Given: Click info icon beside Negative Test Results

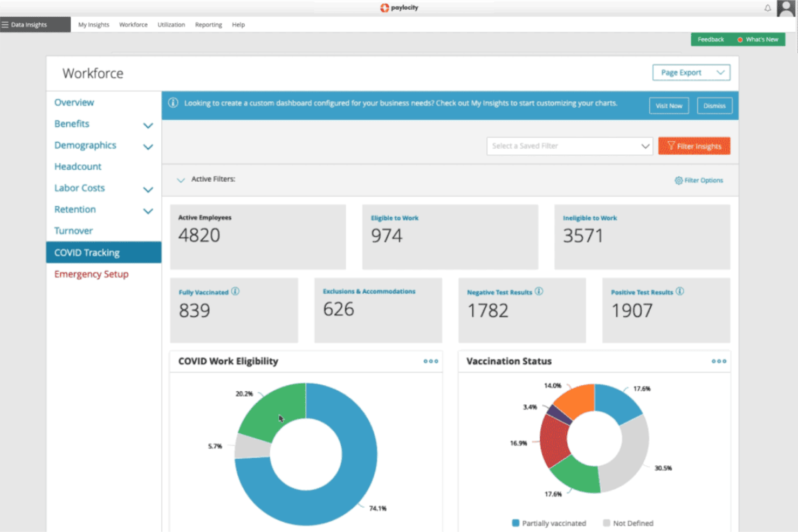Looking at the screenshot, I should click(539, 292).
